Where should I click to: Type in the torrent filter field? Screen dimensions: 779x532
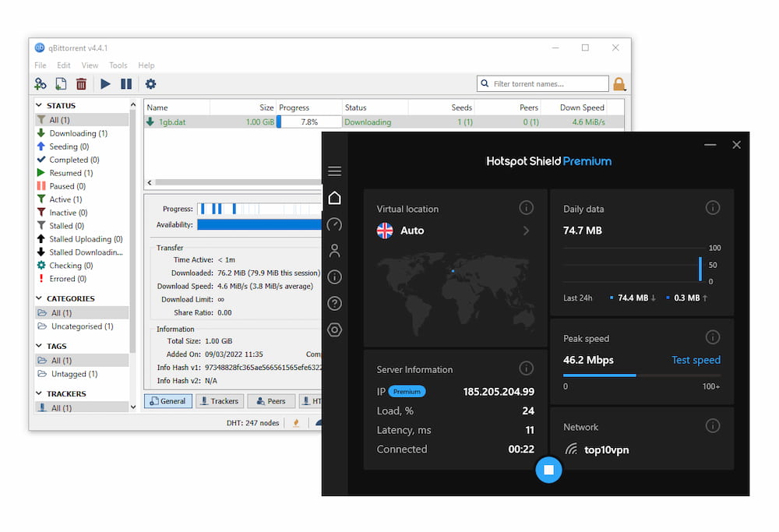pos(543,83)
